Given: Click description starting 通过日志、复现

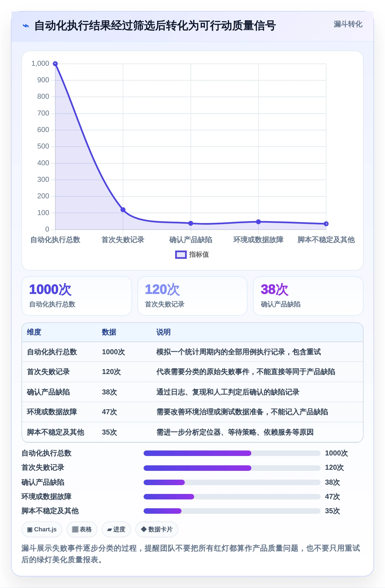Looking at the screenshot, I should coord(228,392).
